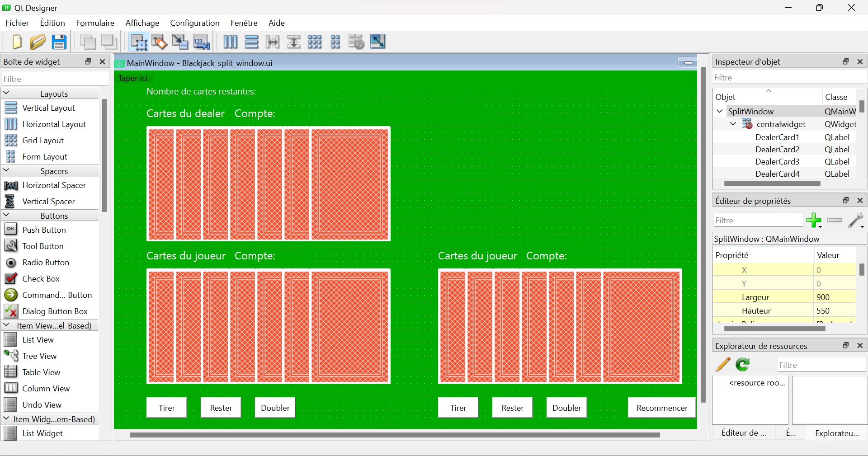Collapse the Spacers category
This screenshot has width=868, height=456.
7,170
